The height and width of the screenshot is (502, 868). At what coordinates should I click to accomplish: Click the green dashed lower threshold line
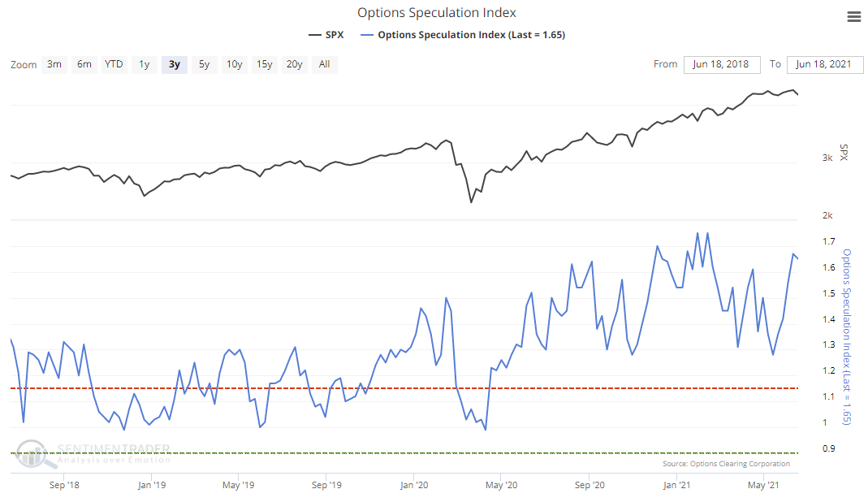(406, 453)
